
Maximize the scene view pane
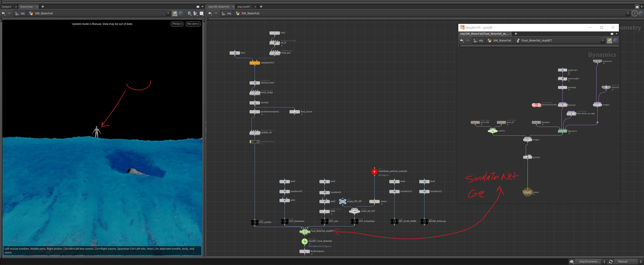tap(198, 7)
